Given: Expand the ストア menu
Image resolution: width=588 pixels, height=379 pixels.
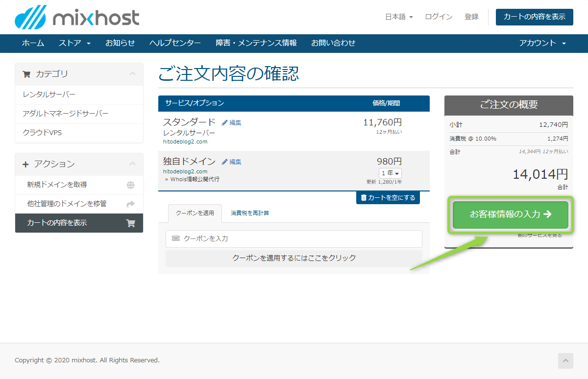Looking at the screenshot, I should [x=74, y=43].
